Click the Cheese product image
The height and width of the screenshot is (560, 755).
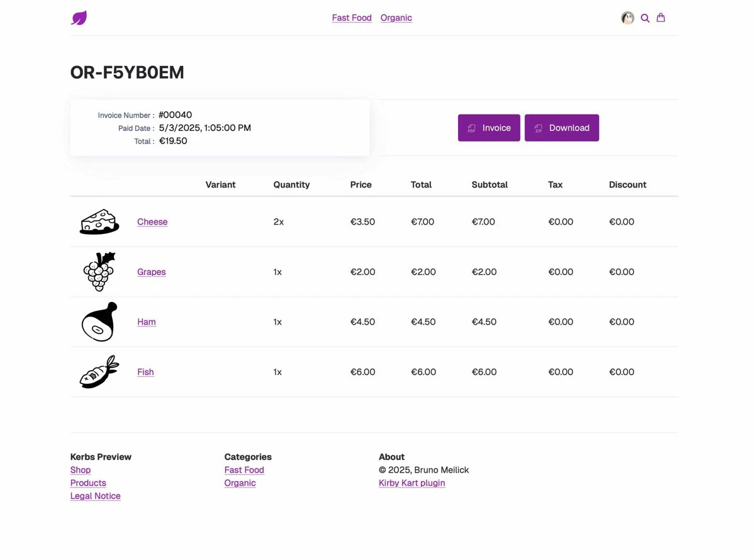click(99, 221)
